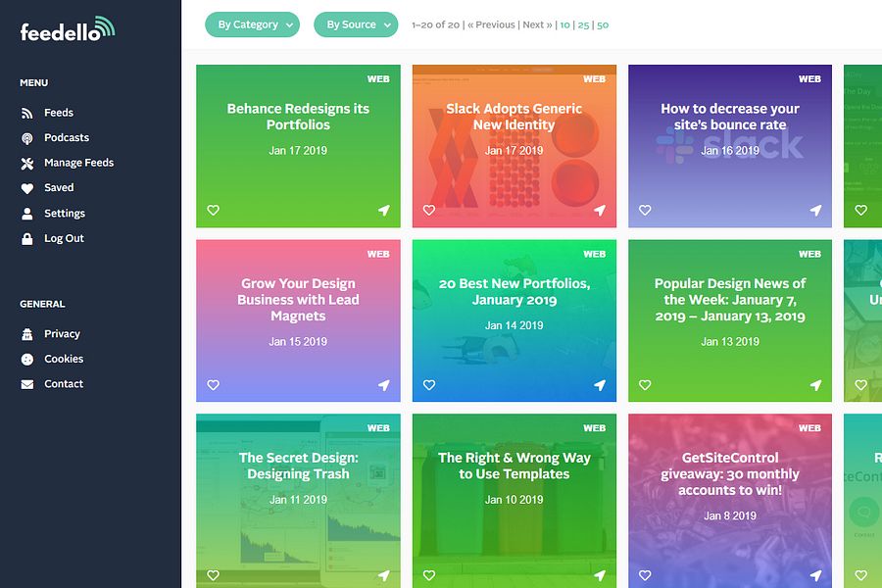Click WEB tag on GetSiteControl giveaway card
The height and width of the screenshot is (588, 882).
tap(809, 428)
